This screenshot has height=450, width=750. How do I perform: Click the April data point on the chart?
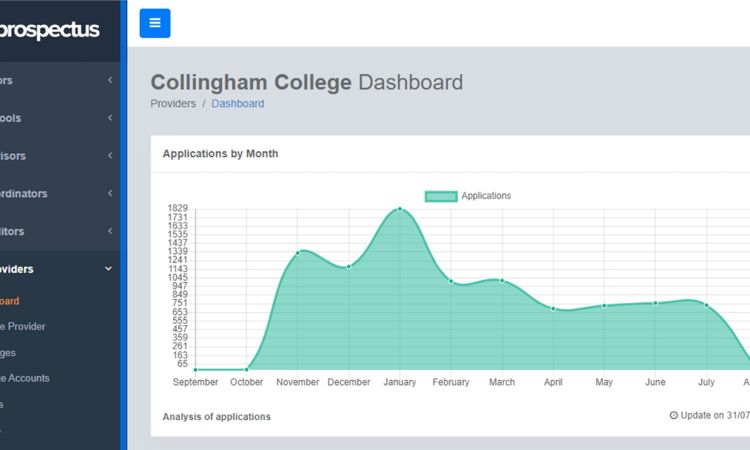[x=553, y=308]
